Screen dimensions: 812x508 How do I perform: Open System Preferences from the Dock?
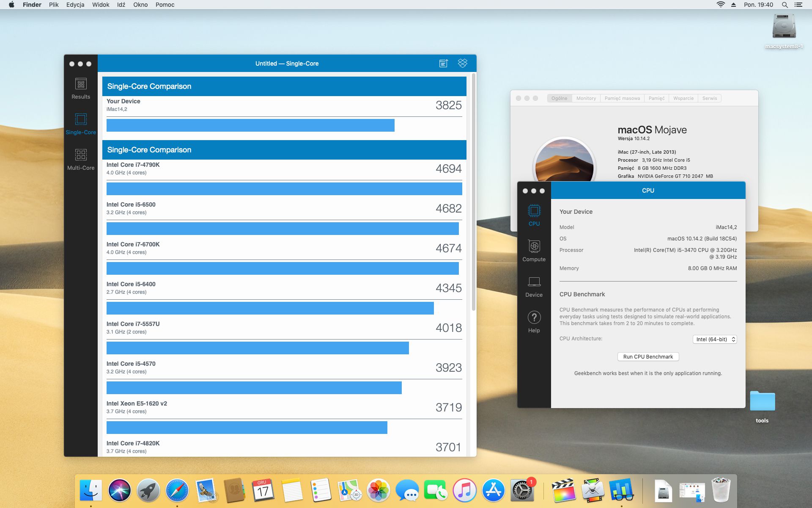tap(522, 491)
